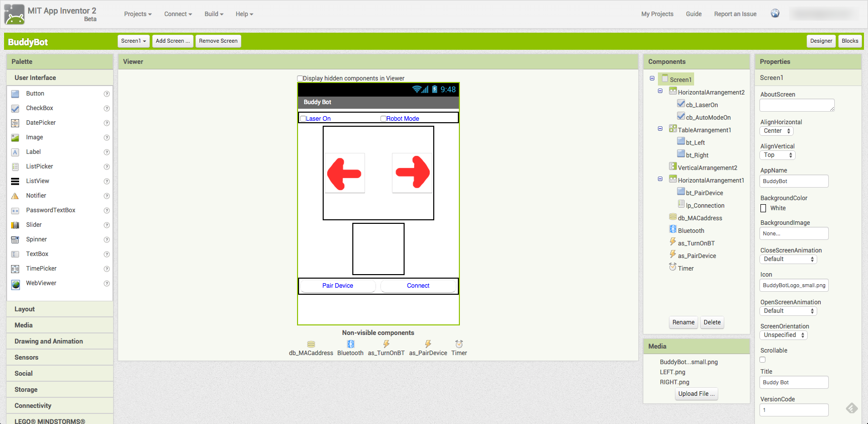Select the as_TurnOnBT lightning icon below viewer
The height and width of the screenshot is (424, 868).
click(386, 344)
